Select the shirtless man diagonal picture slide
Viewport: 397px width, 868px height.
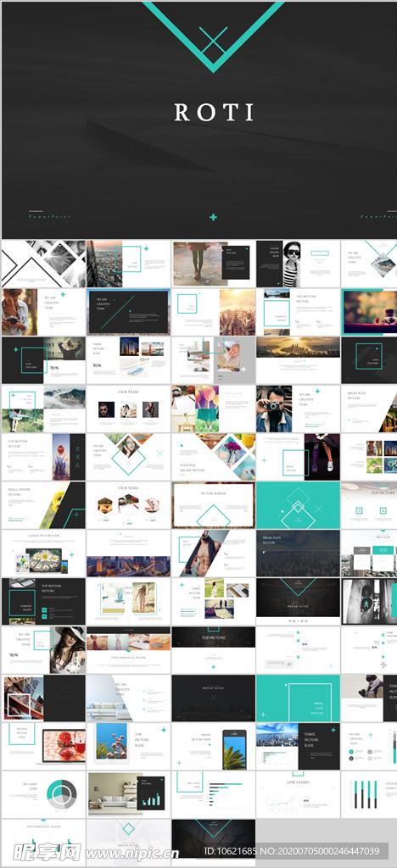pos(213,553)
